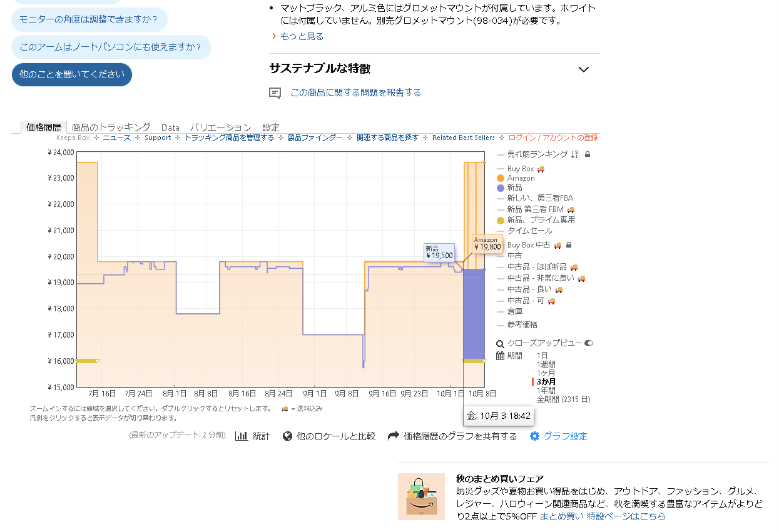Click the globe icon for 他のロケールと比較

287,436
